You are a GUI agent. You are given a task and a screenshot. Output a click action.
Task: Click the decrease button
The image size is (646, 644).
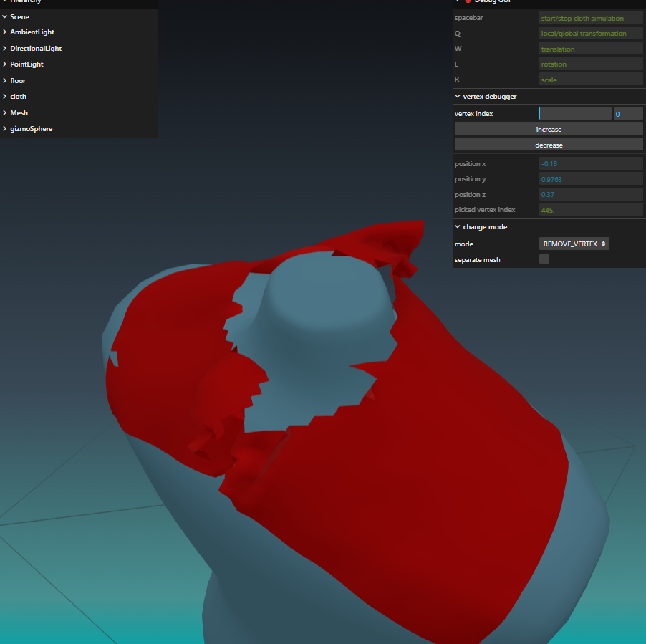point(549,145)
